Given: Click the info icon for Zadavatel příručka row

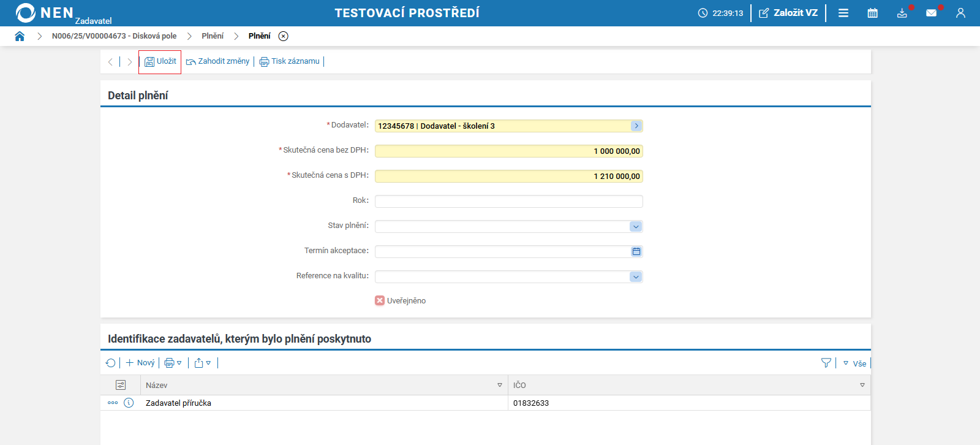Looking at the screenshot, I should tap(129, 403).
